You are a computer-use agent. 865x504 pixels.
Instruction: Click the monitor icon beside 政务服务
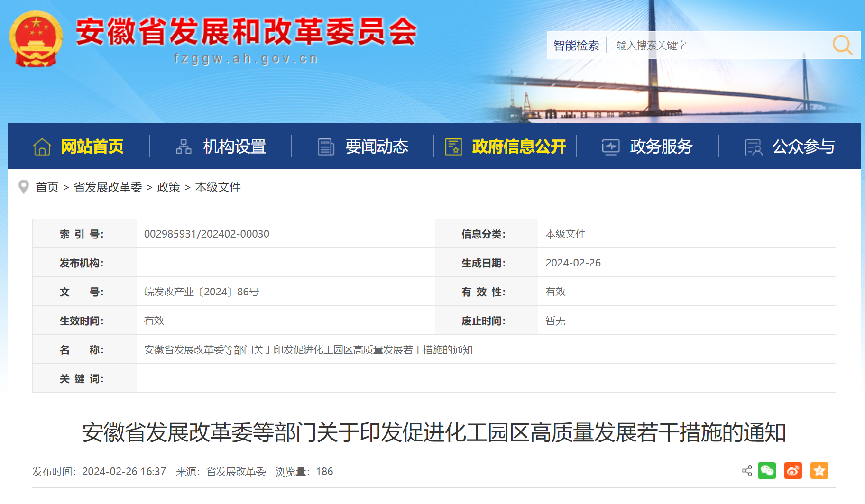tap(610, 147)
